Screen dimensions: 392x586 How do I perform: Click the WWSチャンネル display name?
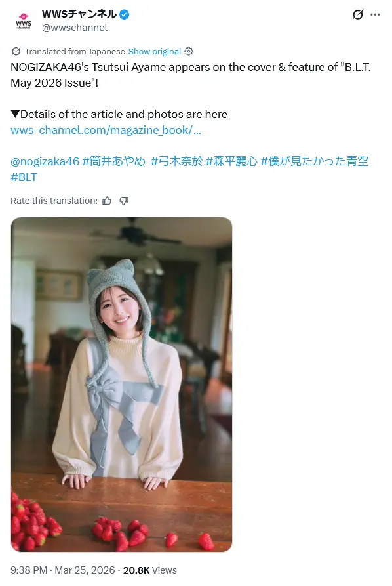pos(79,14)
